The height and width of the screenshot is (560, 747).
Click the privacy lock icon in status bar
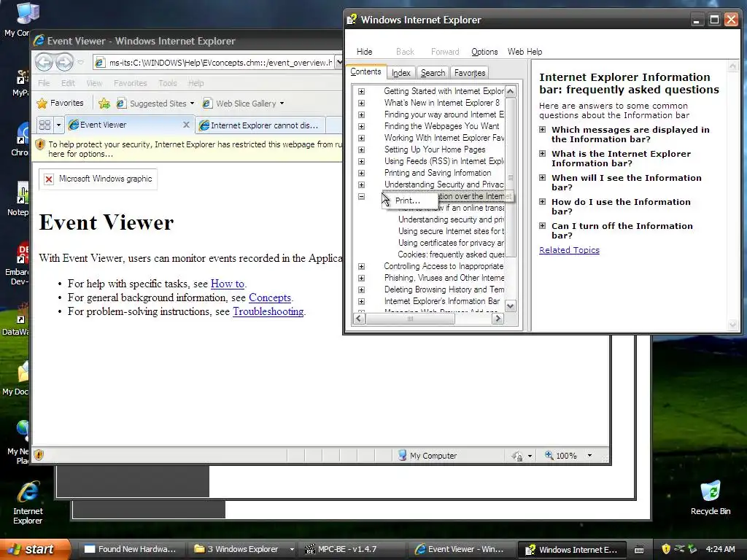[517, 456]
